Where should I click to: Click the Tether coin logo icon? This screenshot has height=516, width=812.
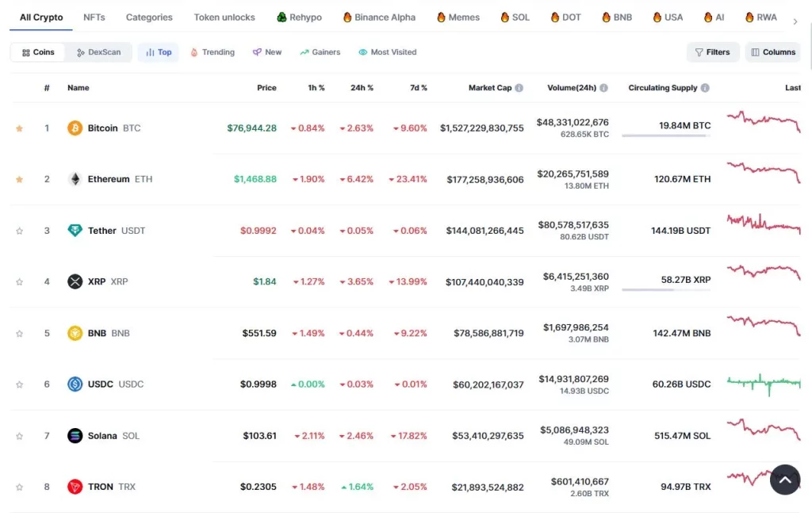75,231
